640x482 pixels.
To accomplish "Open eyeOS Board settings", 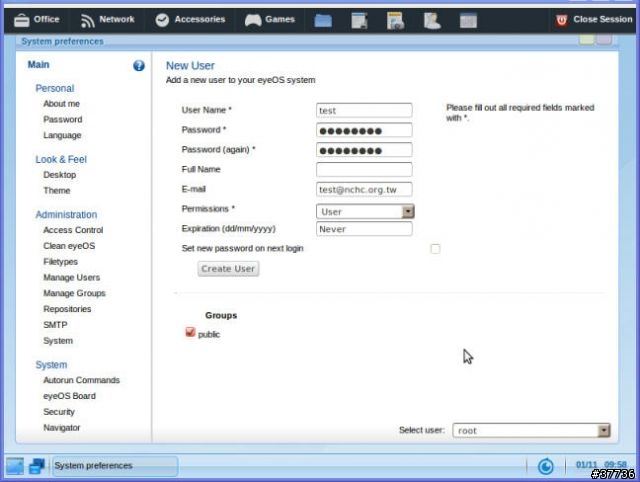I will click(69, 396).
